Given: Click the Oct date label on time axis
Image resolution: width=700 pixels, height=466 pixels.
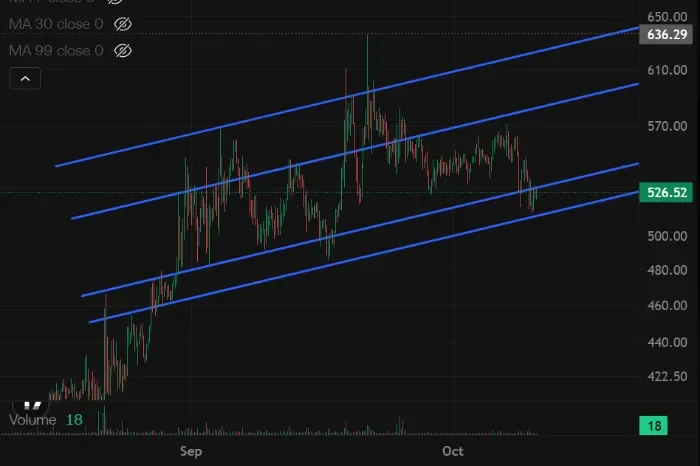Looking at the screenshot, I should (x=453, y=451).
